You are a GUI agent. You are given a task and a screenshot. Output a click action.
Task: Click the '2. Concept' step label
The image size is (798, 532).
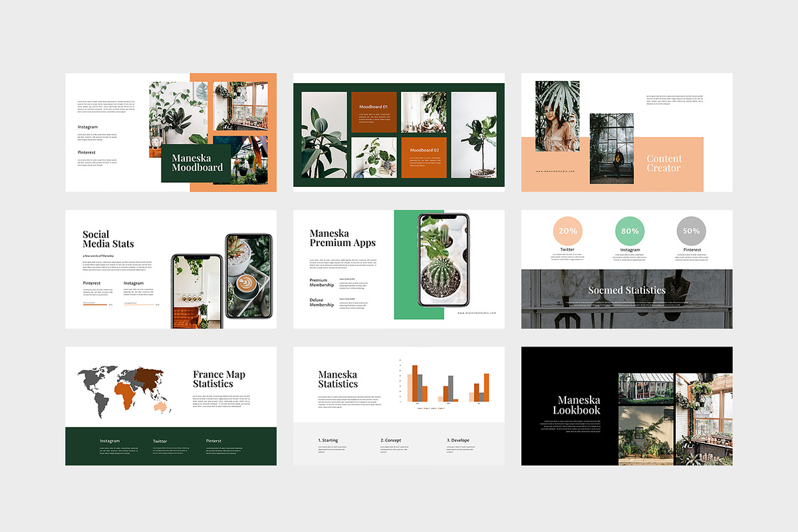391,440
